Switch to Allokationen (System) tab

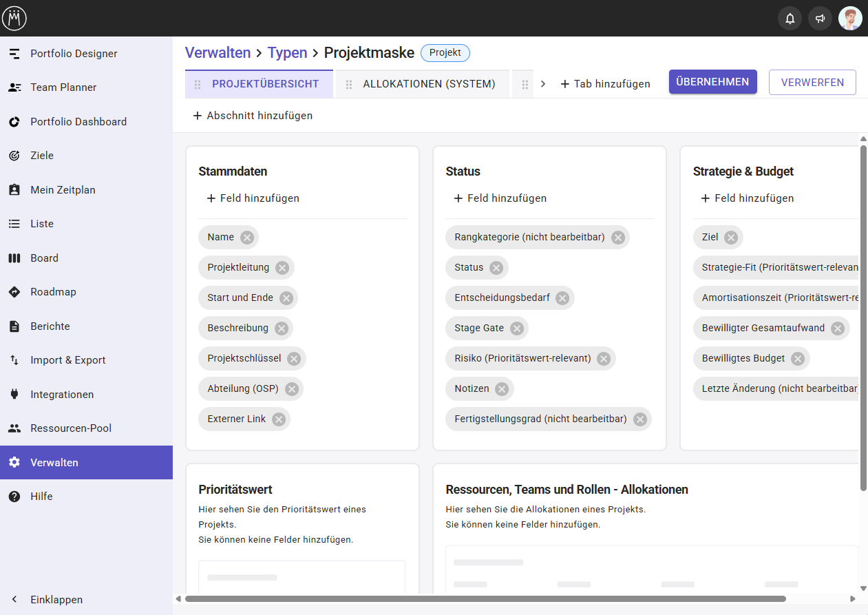pos(429,84)
